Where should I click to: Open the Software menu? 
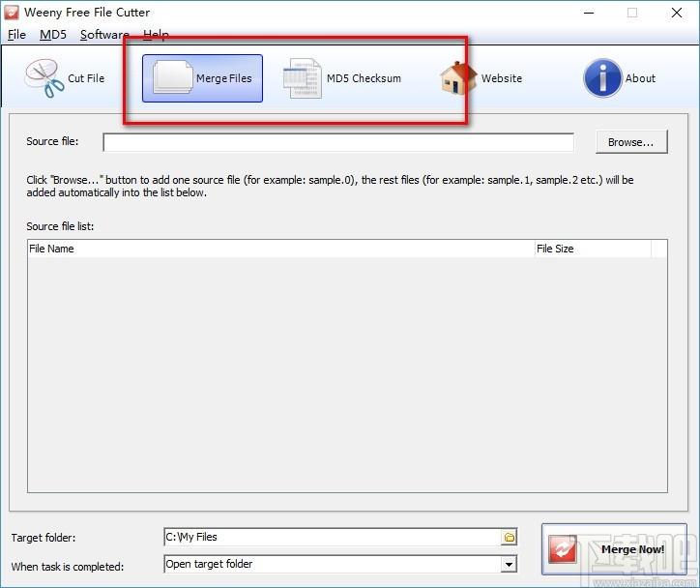click(x=104, y=35)
